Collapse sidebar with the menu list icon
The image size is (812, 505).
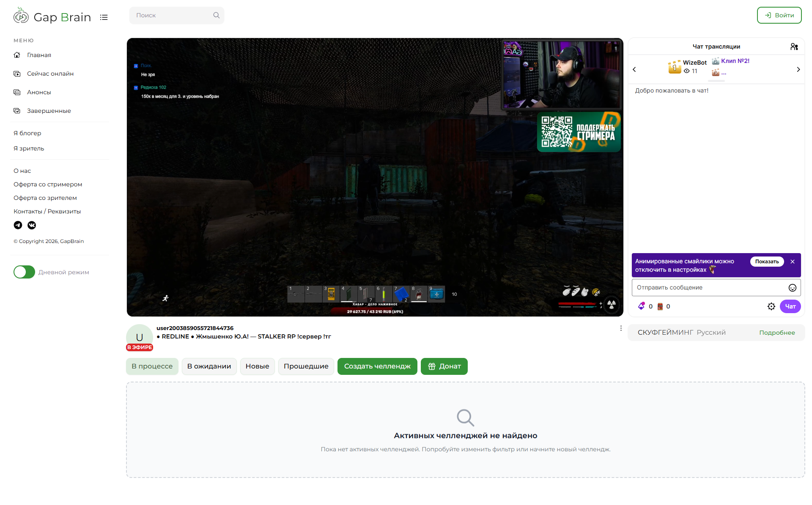tap(104, 17)
